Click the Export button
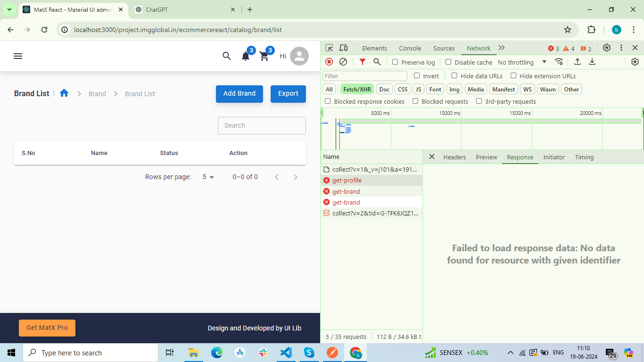 [x=288, y=94]
